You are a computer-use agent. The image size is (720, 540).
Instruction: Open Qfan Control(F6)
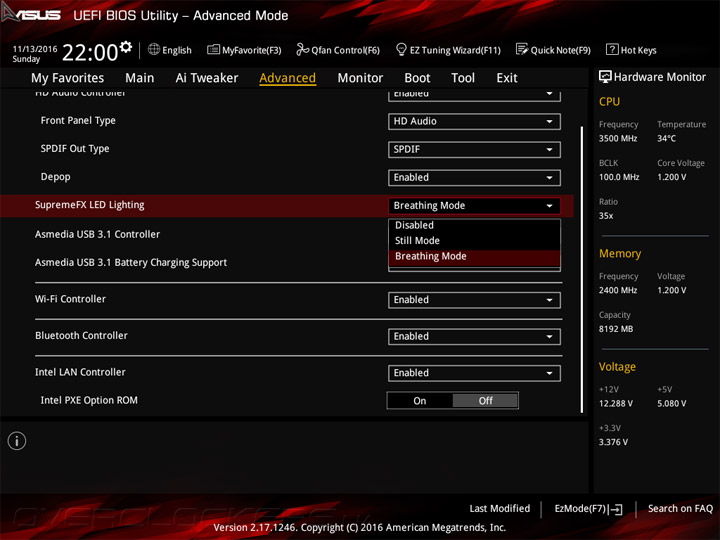(x=338, y=50)
